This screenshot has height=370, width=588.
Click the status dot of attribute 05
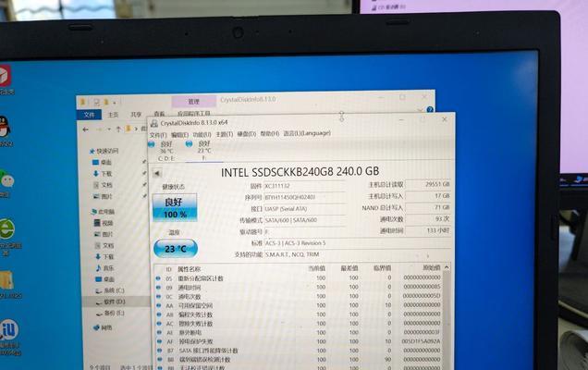(x=158, y=278)
